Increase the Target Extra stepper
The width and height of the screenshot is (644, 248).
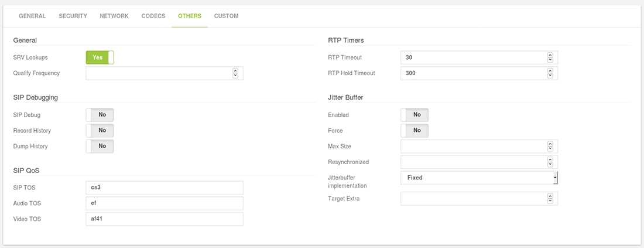coord(550,196)
